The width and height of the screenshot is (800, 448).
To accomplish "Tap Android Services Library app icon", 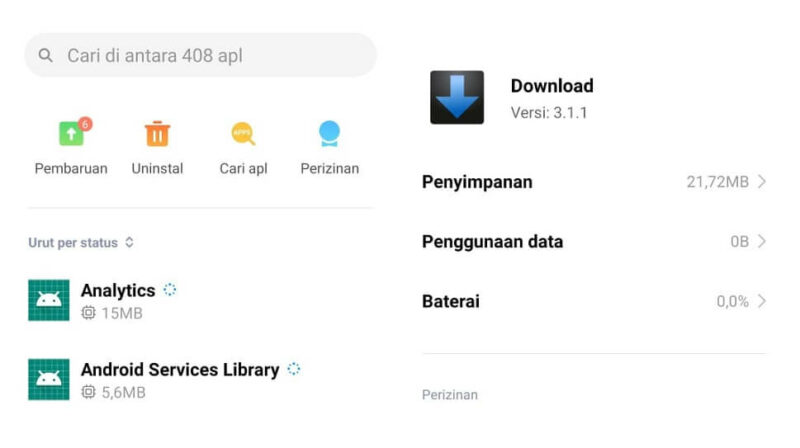I will [x=48, y=379].
